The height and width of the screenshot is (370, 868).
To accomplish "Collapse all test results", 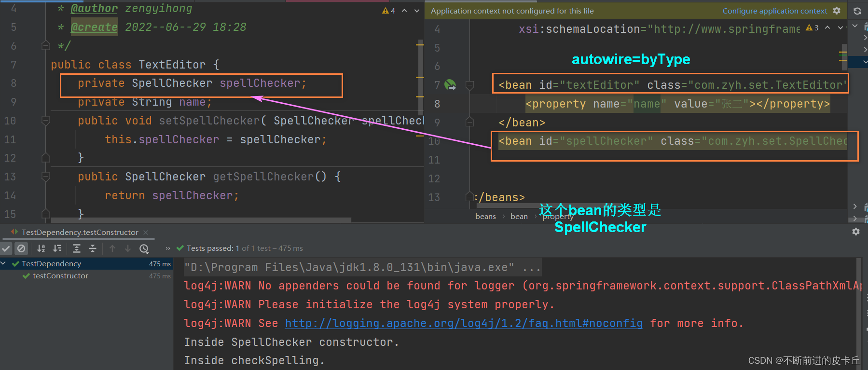I will 93,248.
